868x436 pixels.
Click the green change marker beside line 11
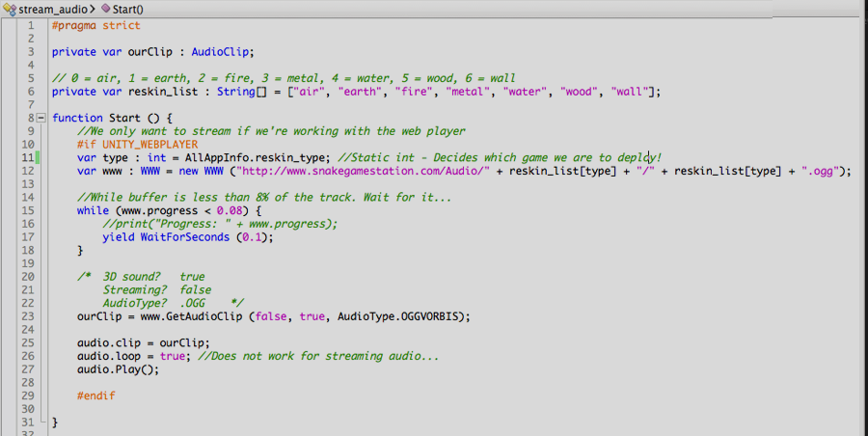(38, 157)
